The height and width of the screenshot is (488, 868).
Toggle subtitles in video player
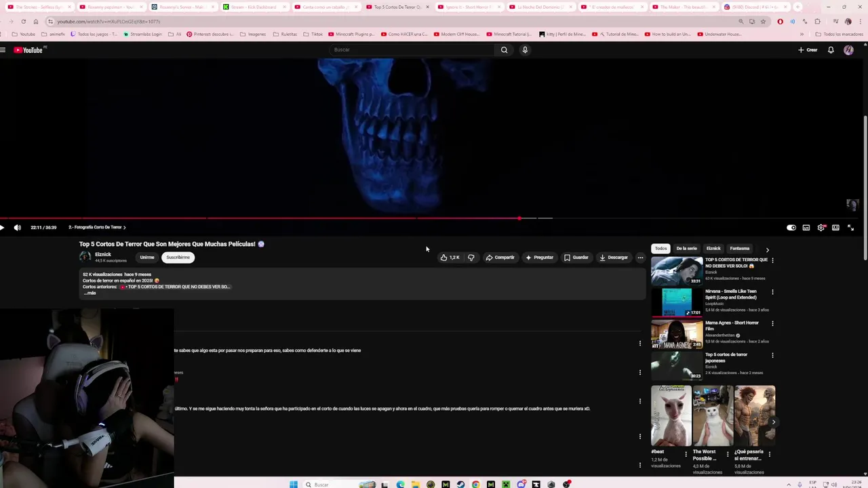(806, 228)
